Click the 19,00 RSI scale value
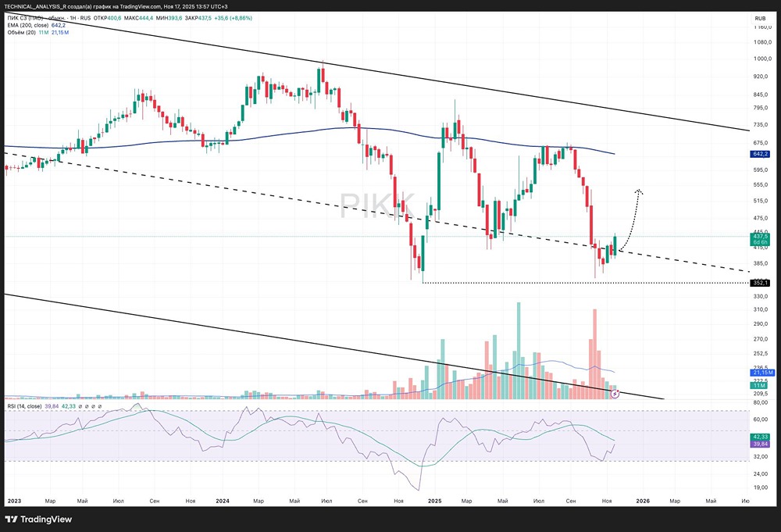Screen dimensions: 781x532 pyautogui.click(x=761, y=487)
